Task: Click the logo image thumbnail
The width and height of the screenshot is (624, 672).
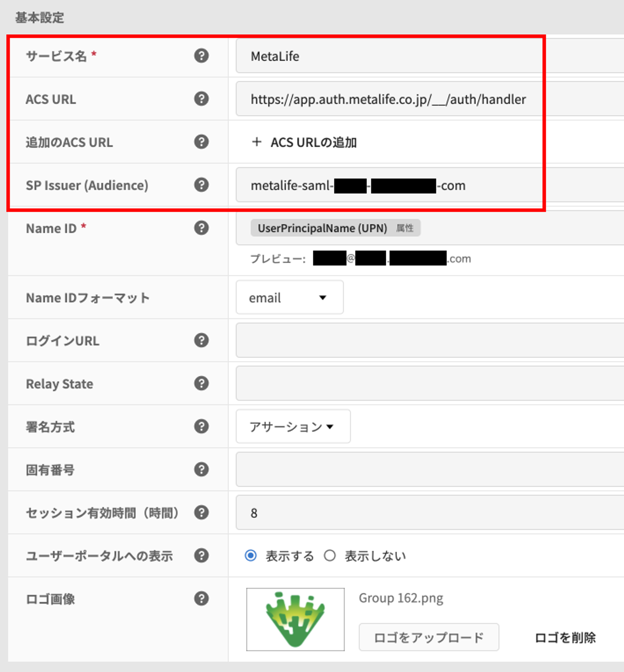Action: click(295, 619)
